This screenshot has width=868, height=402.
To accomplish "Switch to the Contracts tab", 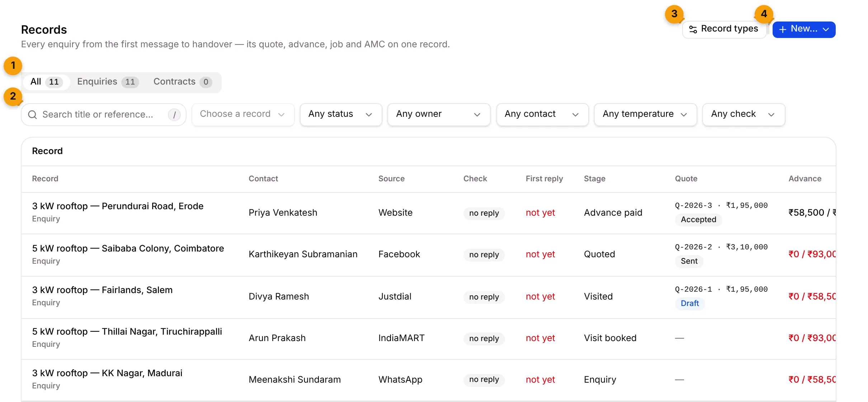I will [182, 82].
